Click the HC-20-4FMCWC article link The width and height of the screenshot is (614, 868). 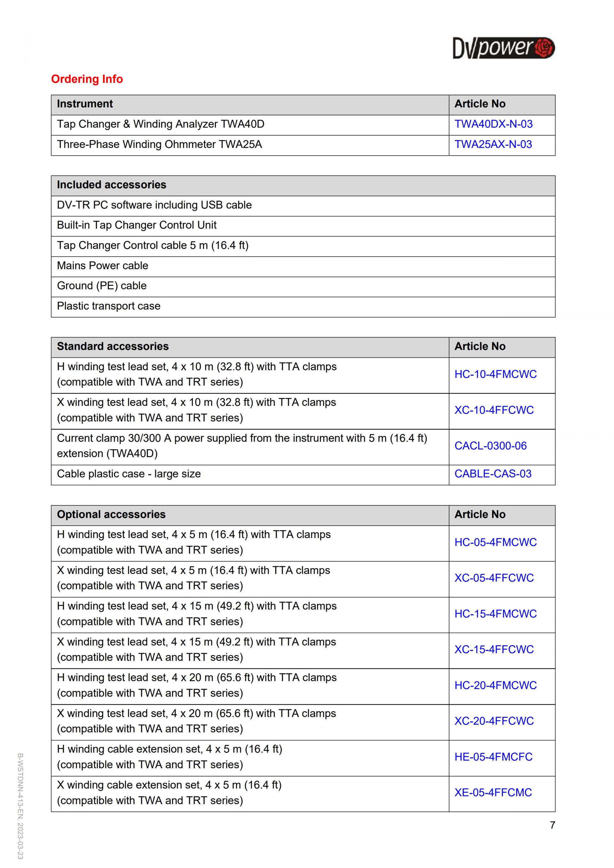(x=495, y=685)
